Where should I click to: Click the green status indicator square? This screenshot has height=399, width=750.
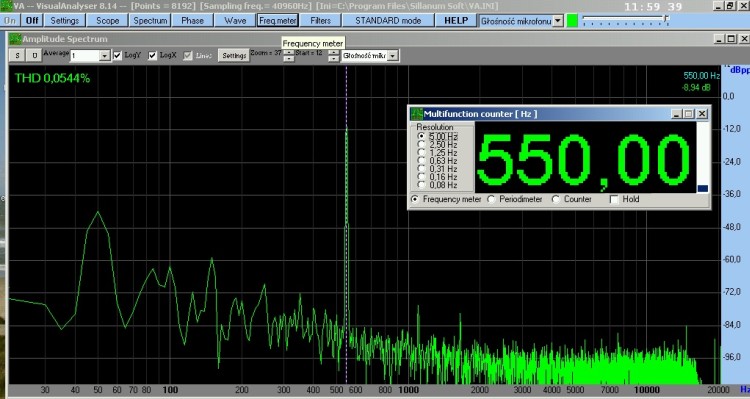(572, 21)
